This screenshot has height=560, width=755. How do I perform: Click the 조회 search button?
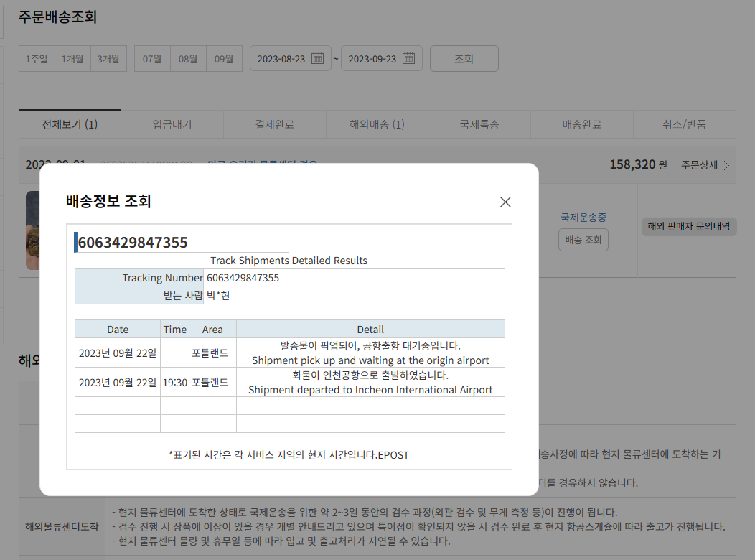[464, 59]
